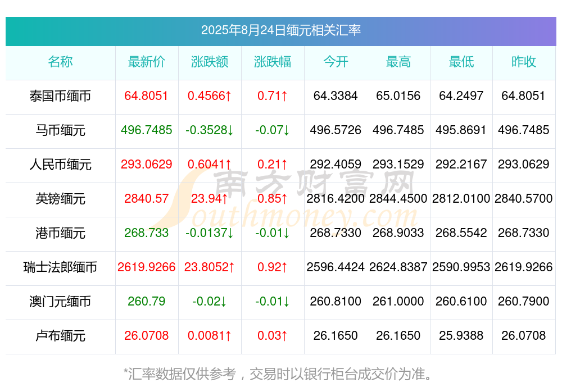The height and width of the screenshot is (392, 562).
Task: Select high value 293.1529
Action: 398,164
